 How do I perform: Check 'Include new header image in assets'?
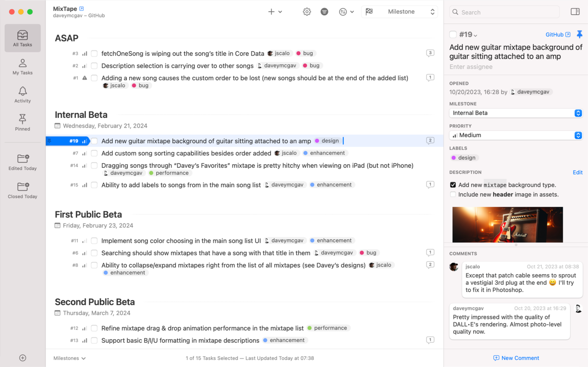(453, 194)
